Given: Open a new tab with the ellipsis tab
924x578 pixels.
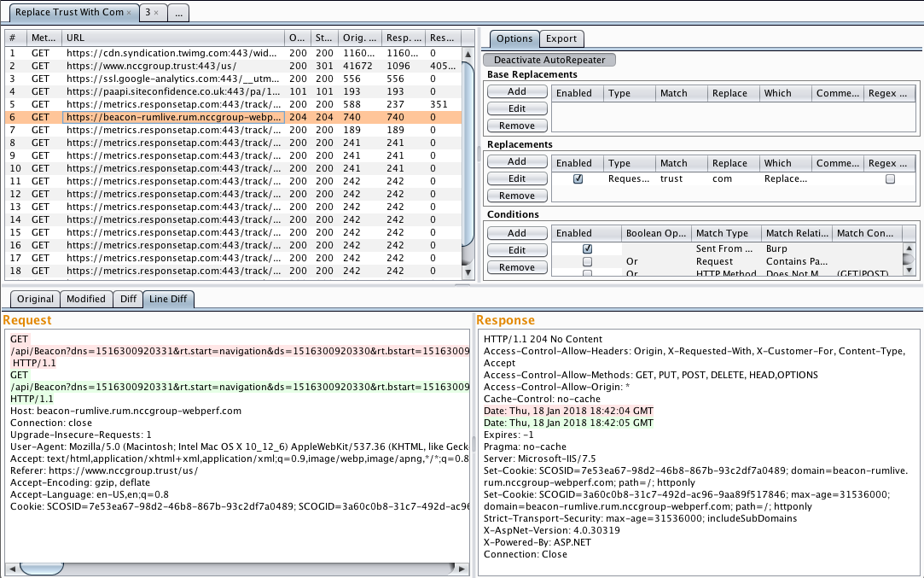Looking at the screenshot, I should (x=178, y=13).
